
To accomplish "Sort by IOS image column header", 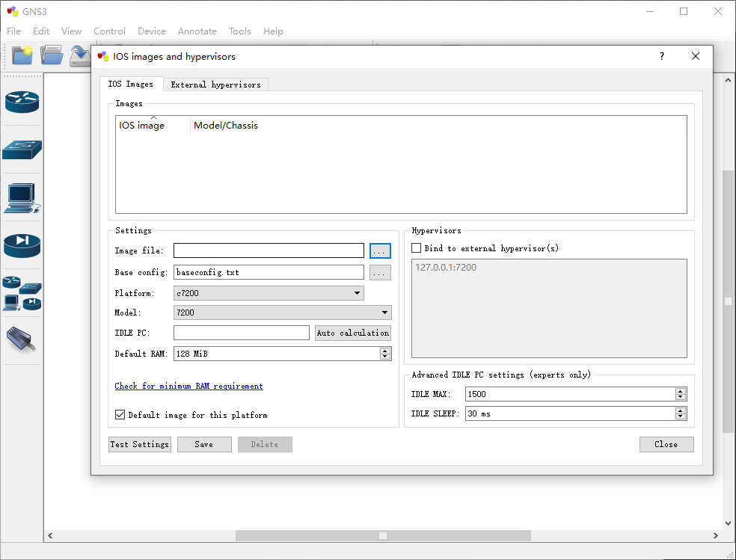I will 153,125.
